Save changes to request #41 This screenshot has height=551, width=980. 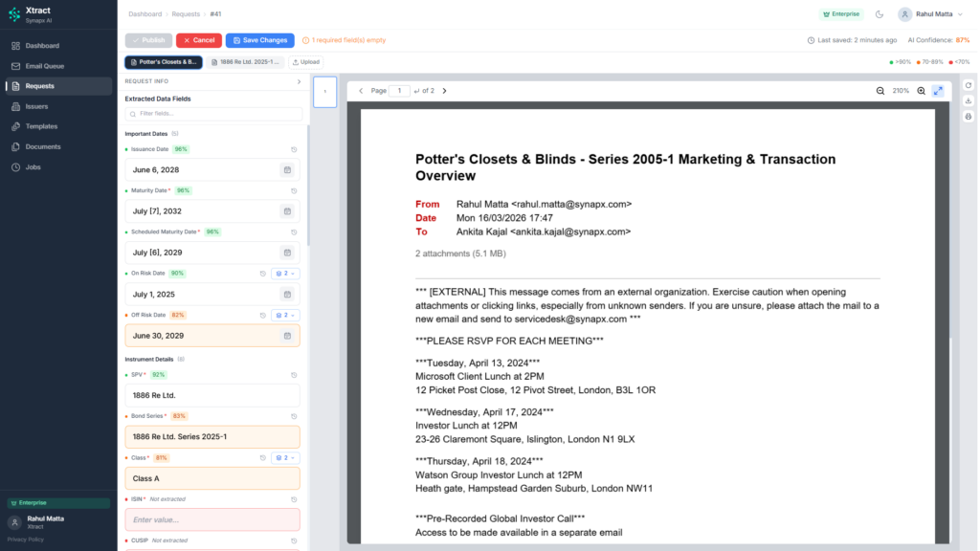[259, 39]
